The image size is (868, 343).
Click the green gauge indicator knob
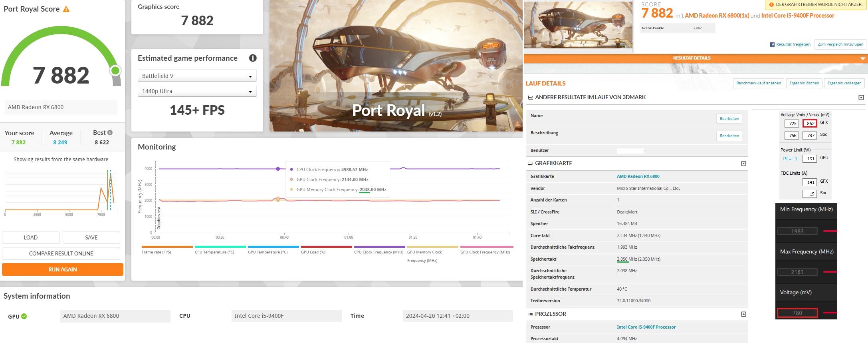tap(115, 71)
